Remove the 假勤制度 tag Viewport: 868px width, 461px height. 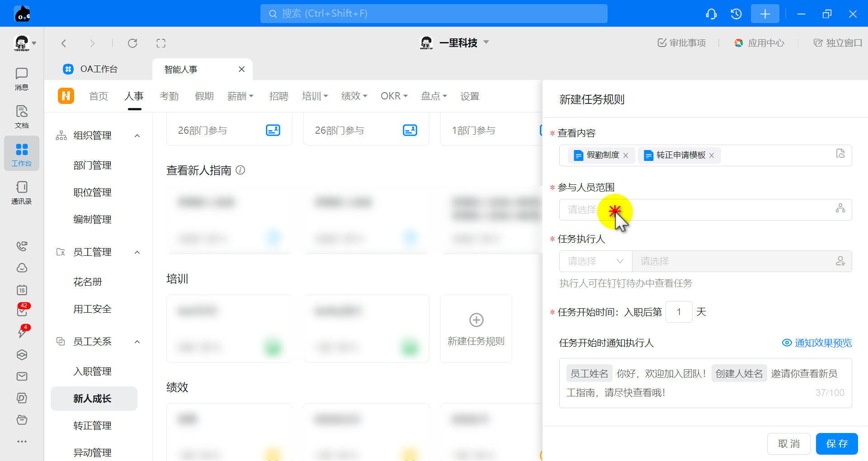pos(626,155)
